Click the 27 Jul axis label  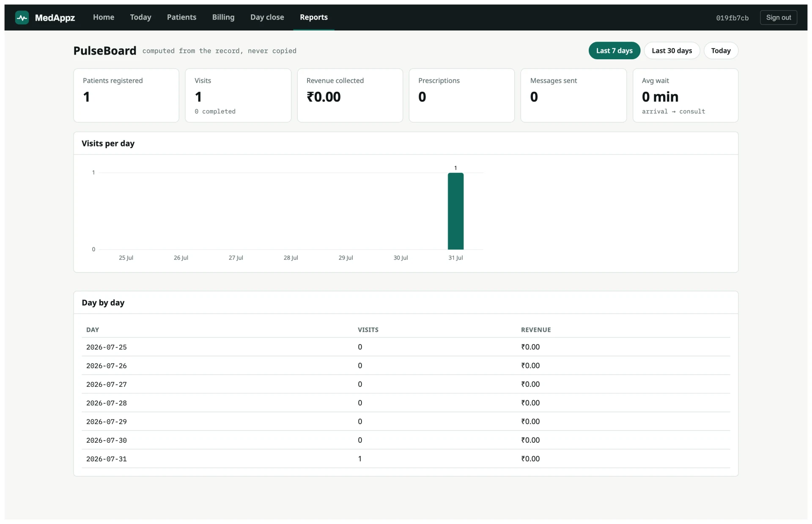pos(236,258)
